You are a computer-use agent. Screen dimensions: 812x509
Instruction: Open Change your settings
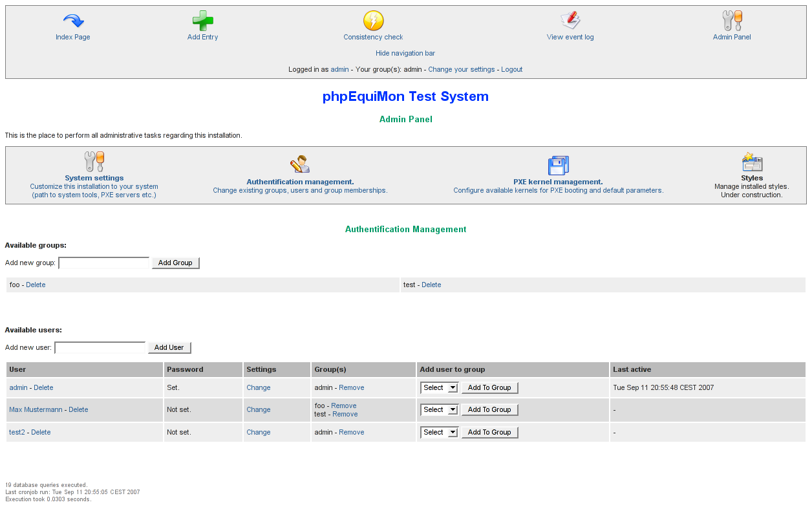point(461,69)
